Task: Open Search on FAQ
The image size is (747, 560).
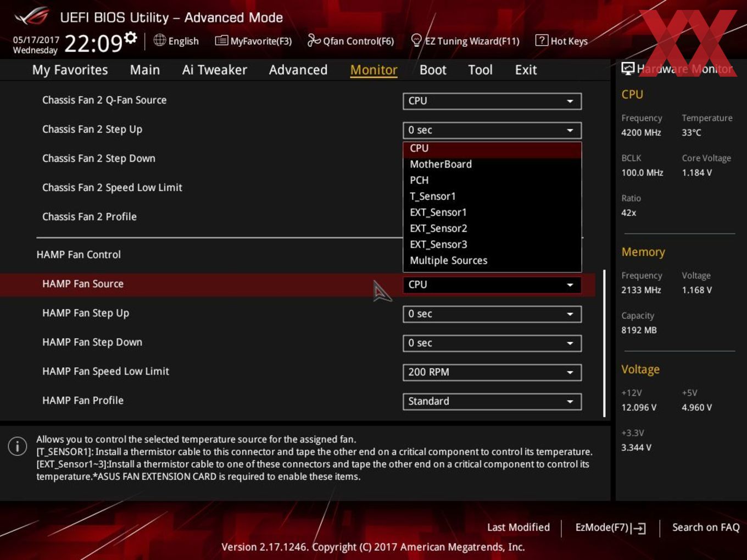Action: coord(706,527)
